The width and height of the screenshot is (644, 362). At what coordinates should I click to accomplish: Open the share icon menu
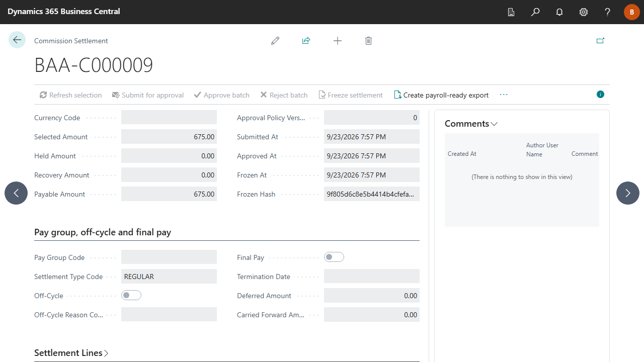(306, 41)
